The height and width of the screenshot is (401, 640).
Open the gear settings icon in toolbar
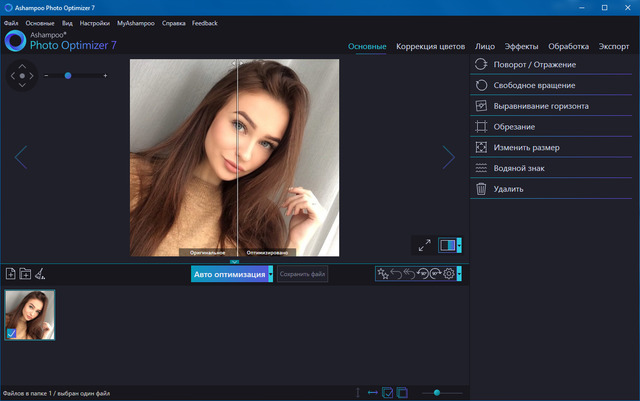449,273
